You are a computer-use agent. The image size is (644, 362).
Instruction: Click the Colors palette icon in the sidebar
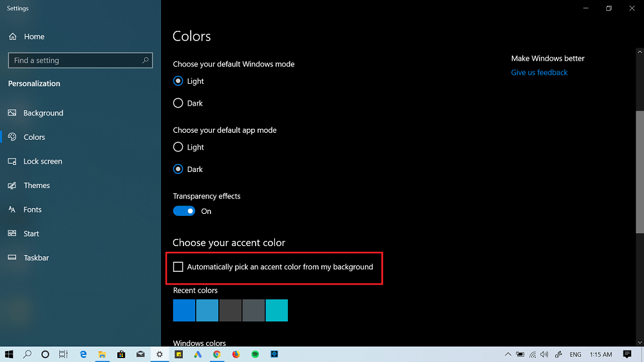point(12,137)
